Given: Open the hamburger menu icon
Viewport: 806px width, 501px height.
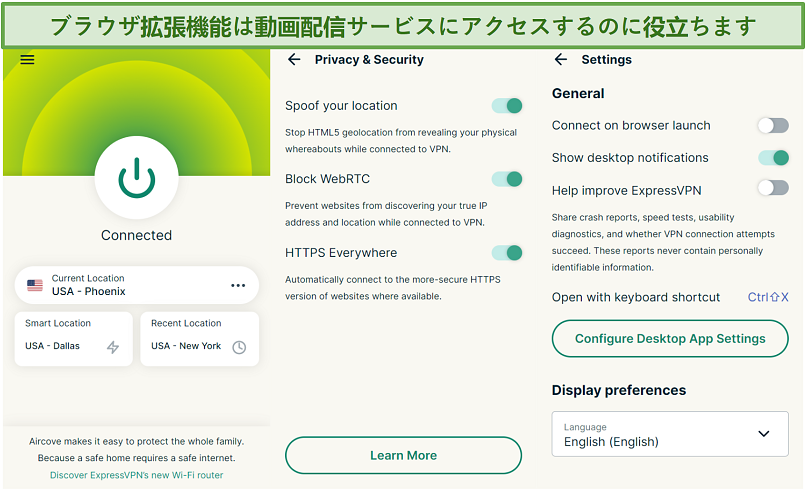Looking at the screenshot, I should (27, 60).
